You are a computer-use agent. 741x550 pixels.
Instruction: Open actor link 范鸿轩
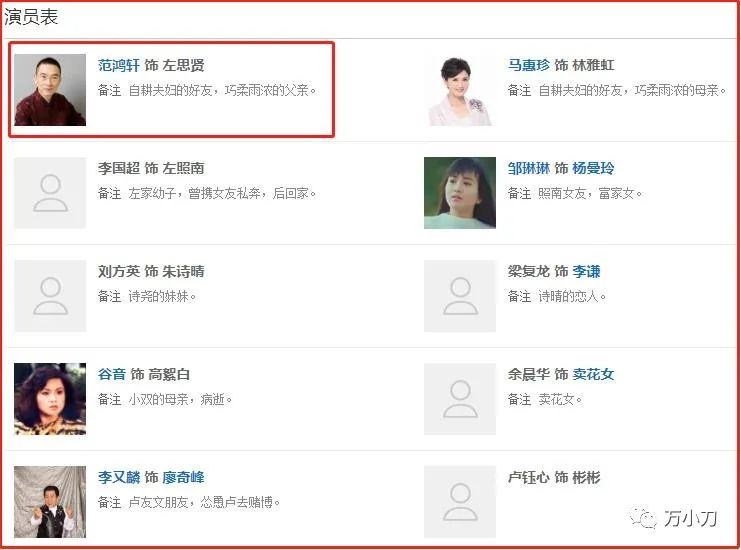coord(119,65)
